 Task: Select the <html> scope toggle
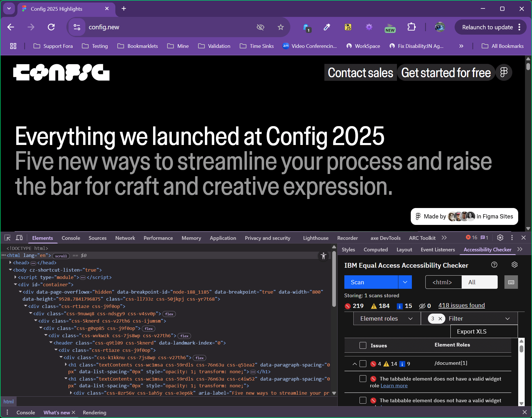click(x=443, y=282)
